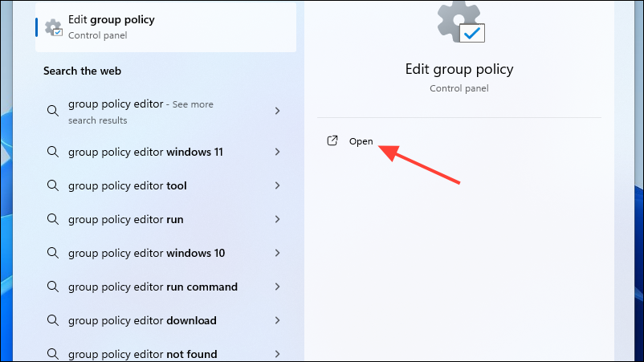The height and width of the screenshot is (362, 644).
Task: Select 'group policy editor not found' suggestion
Action: point(165,353)
